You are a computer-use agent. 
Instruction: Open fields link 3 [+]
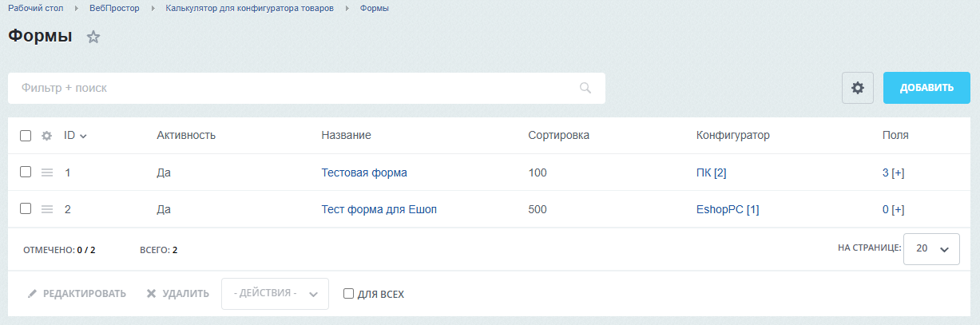click(893, 172)
